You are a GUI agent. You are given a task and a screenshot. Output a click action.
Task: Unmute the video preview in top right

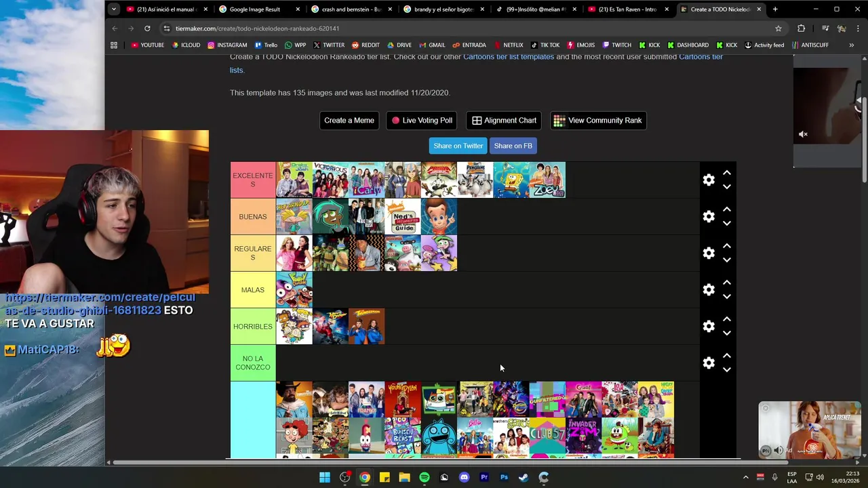(803, 134)
